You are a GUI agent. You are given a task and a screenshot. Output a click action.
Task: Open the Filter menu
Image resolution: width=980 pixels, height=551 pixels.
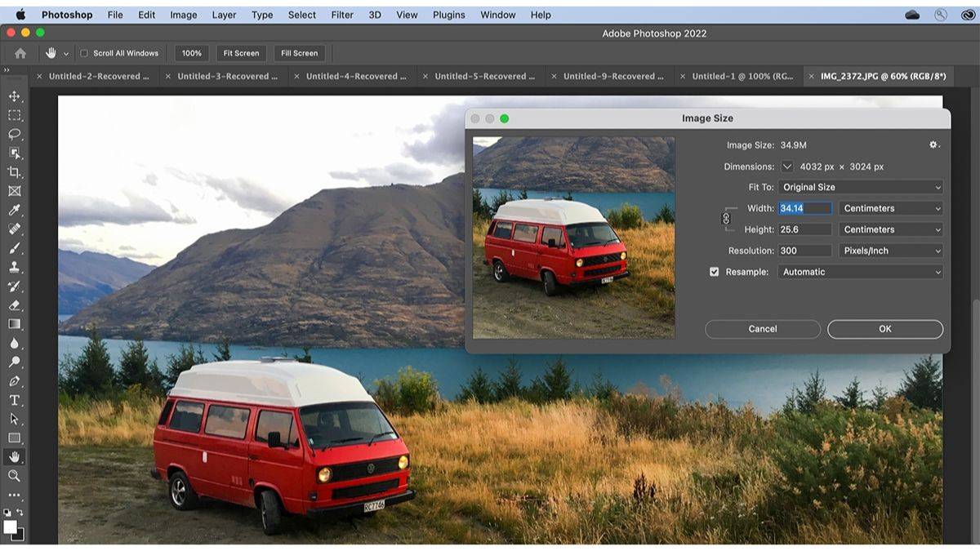[342, 15]
